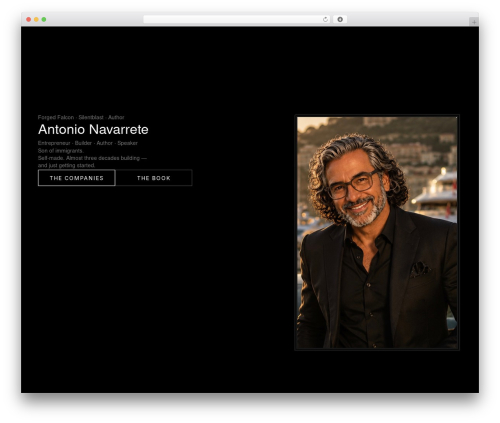This screenshot has height=423, width=500.
Task: Click the portrait photo of the man
Action: pyautogui.click(x=377, y=232)
